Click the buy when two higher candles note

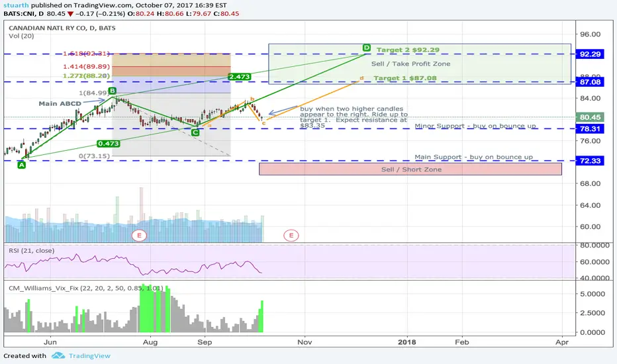(x=354, y=117)
